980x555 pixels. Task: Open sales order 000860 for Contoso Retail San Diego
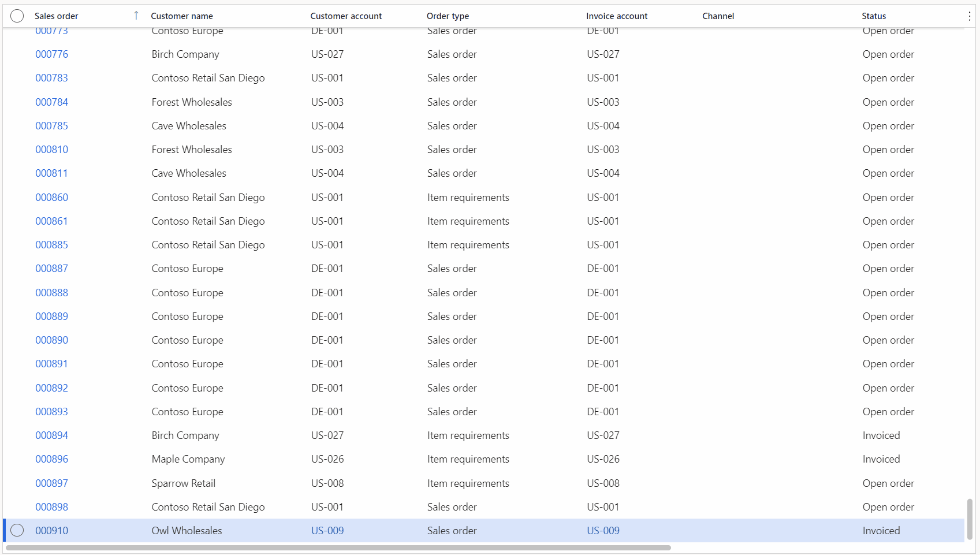(52, 197)
